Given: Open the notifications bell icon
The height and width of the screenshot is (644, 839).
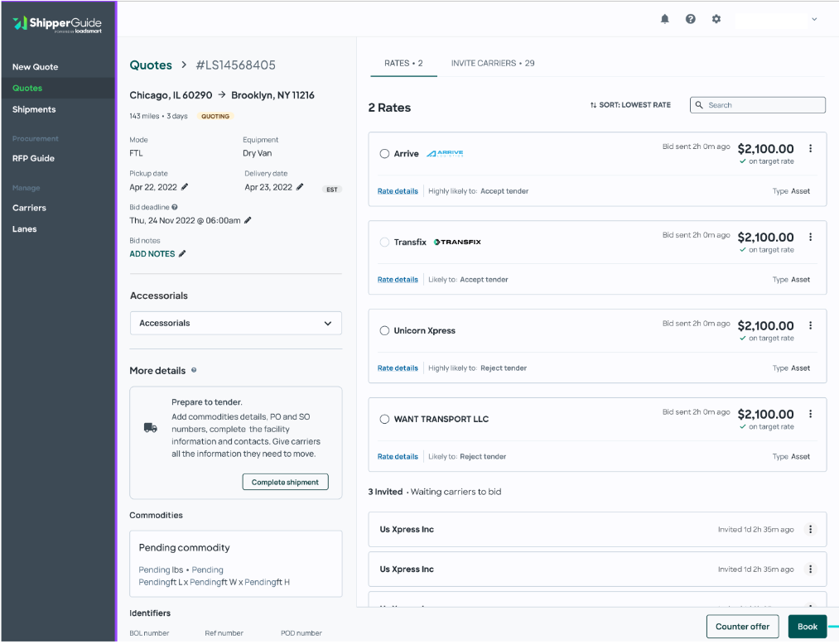Looking at the screenshot, I should pos(664,19).
